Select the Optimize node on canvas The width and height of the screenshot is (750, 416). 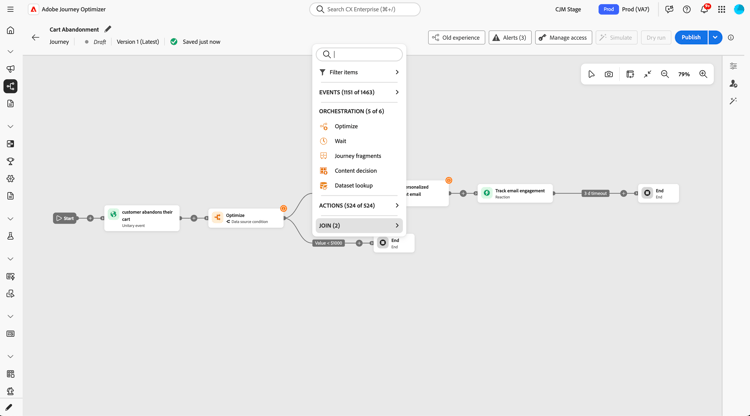pos(246,218)
